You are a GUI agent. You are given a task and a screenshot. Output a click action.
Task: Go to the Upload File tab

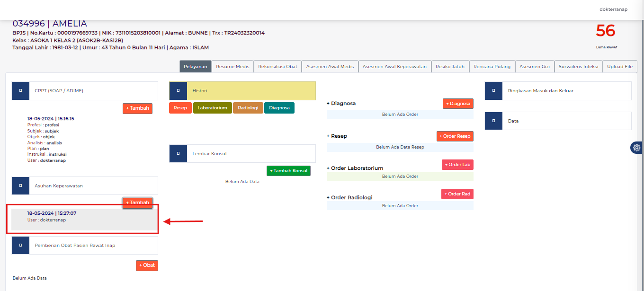[619, 67]
